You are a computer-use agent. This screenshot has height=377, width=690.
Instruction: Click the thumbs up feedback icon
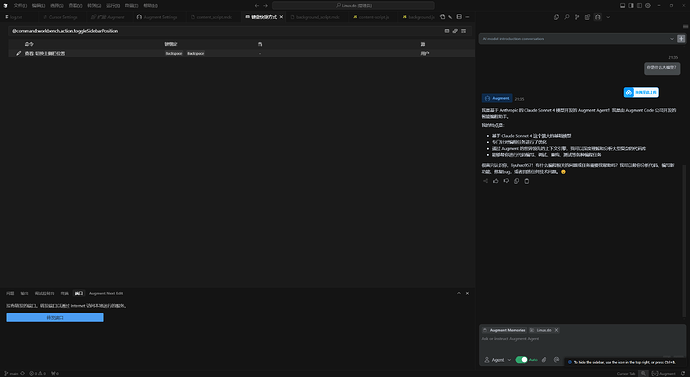click(496, 181)
